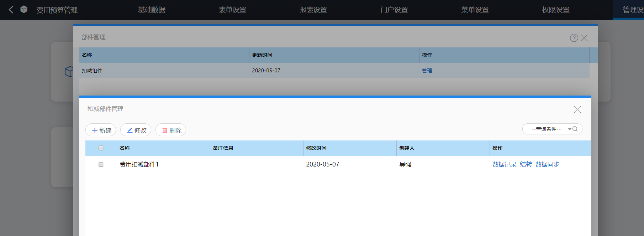Screen dimensions: 644x236
Task: Click the 新建 button
Action: click(101, 130)
